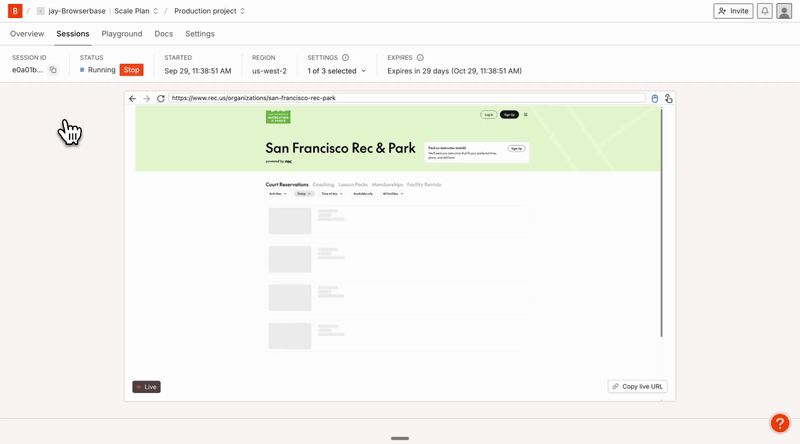Click the Invite button
This screenshot has height=444, width=800.
[x=733, y=11]
